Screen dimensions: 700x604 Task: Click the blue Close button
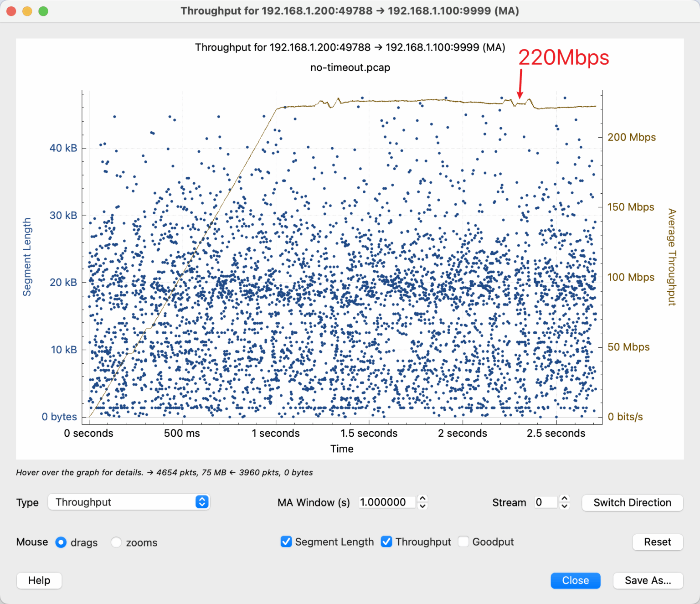tap(575, 580)
